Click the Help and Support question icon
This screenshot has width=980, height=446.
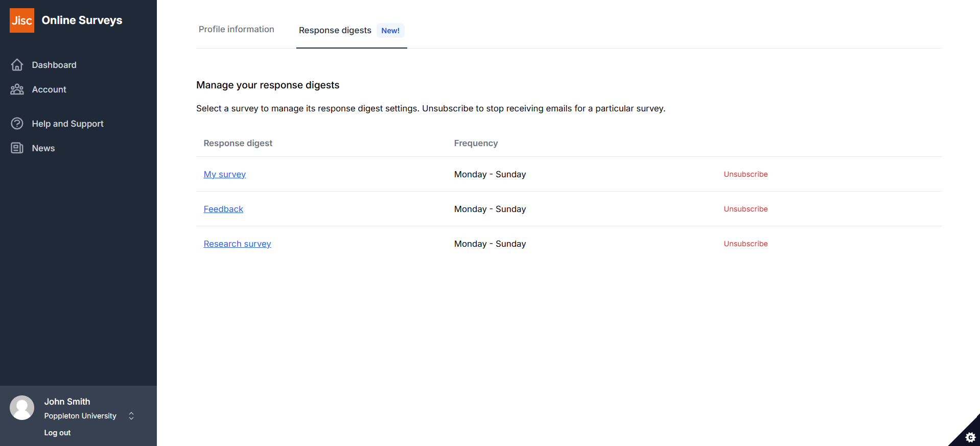pos(17,124)
